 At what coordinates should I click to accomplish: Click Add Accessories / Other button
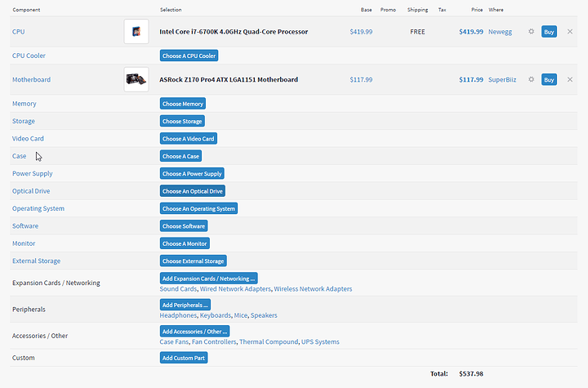click(x=194, y=332)
